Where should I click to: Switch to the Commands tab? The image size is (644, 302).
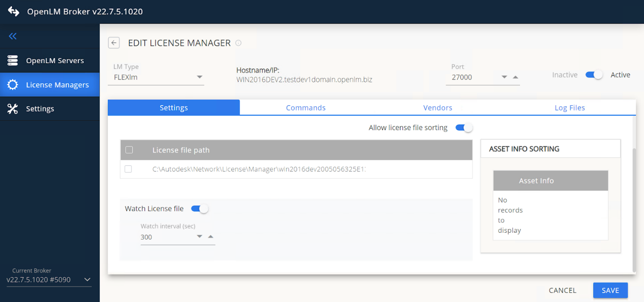[x=305, y=107]
